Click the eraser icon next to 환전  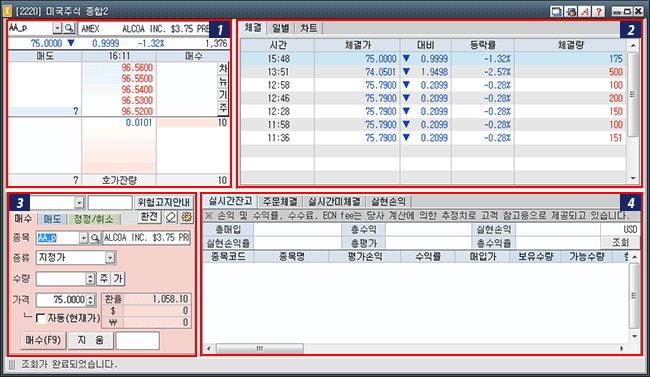point(171,216)
